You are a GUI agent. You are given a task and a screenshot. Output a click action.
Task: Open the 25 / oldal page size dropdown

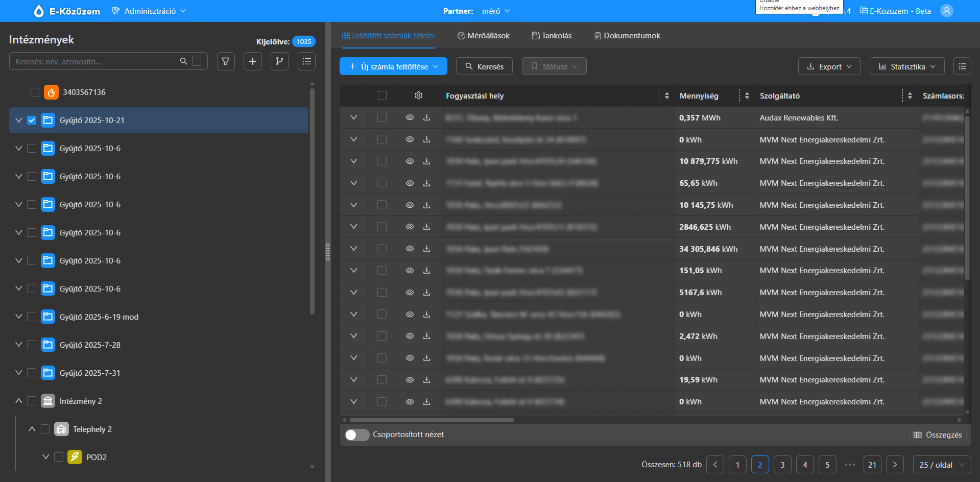point(942,465)
